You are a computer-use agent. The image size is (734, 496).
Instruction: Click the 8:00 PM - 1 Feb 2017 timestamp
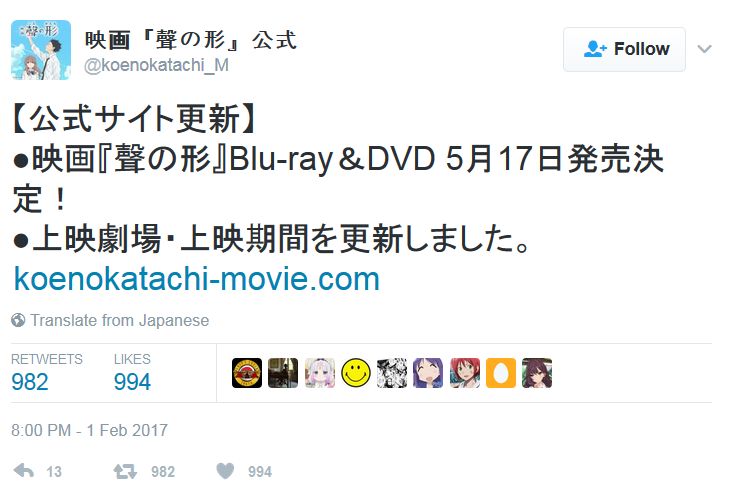pos(89,430)
